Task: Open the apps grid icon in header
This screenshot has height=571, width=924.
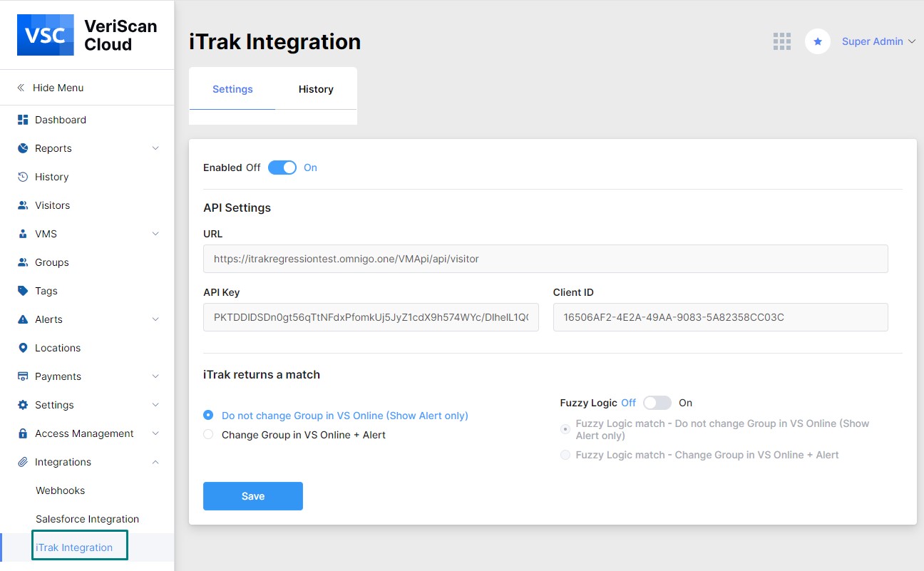Action: pos(782,41)
